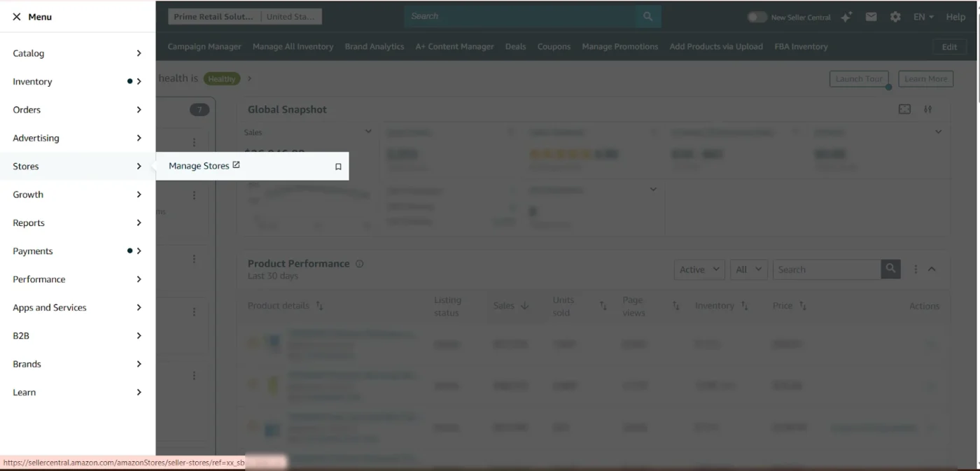Image resolution: width=980 pixels, height=471 pixels.
Task: Click the Learn More button
Action: click(x=925, y=78)
